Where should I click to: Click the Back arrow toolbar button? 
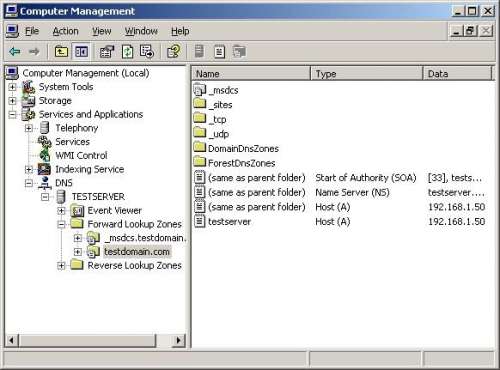15,52
